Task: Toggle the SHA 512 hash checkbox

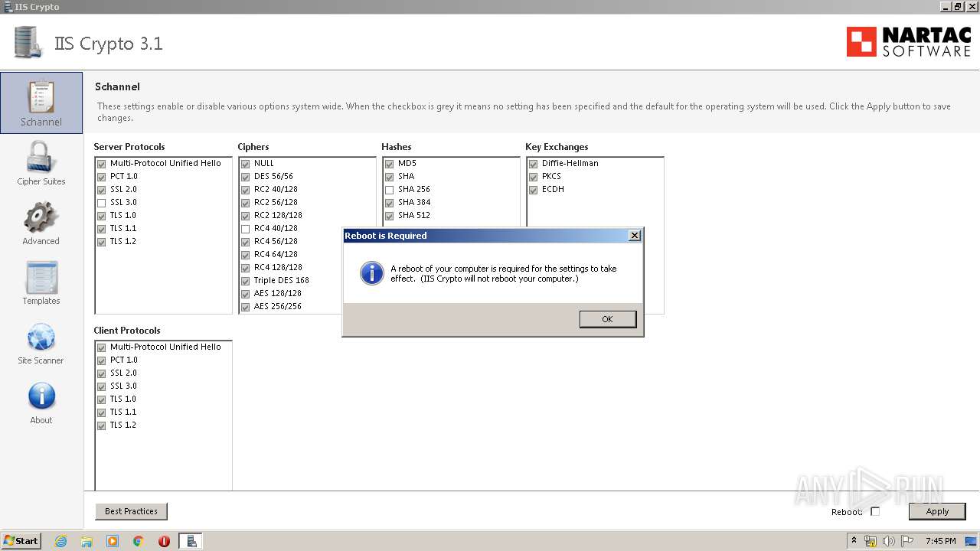Action: click(x=389, y=216)
